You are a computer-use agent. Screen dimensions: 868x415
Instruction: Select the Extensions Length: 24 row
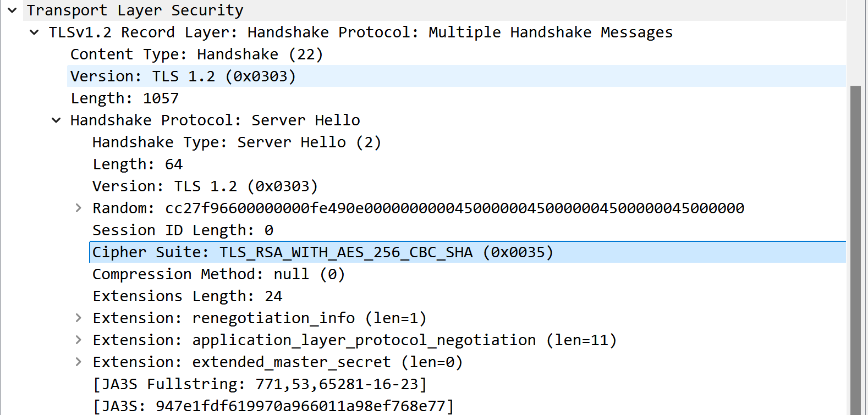pyautogui.click(x=187, y=296)
